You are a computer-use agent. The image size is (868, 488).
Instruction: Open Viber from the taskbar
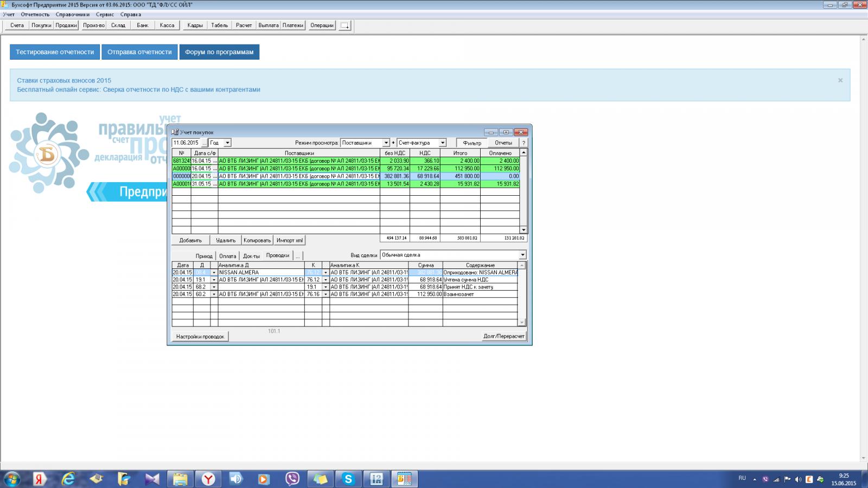[292, 479]
